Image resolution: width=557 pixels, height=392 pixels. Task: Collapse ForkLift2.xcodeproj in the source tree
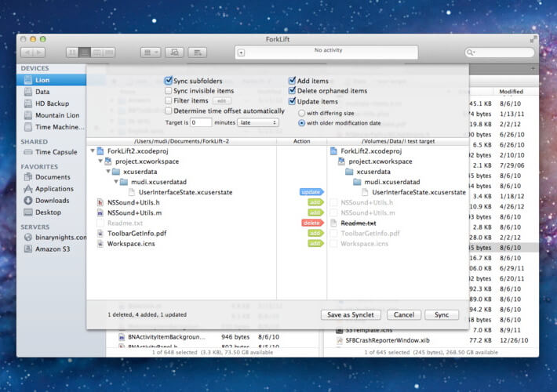pos(93,151)
